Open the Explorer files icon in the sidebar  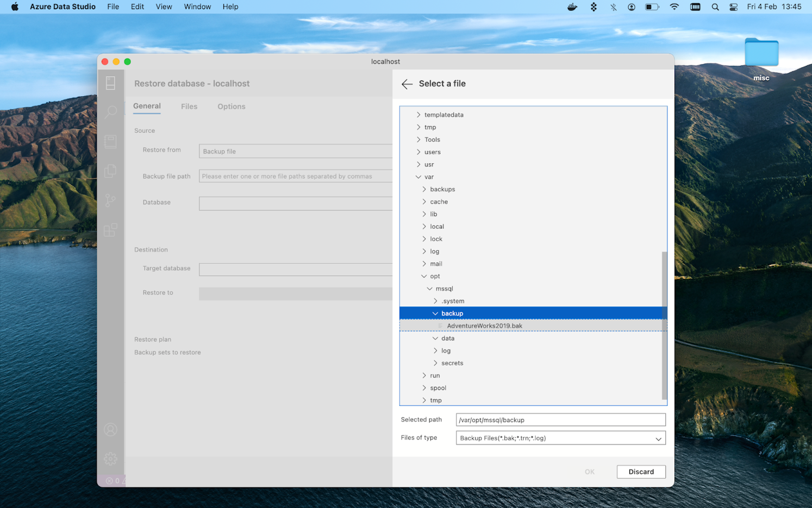tap(110, 171)
